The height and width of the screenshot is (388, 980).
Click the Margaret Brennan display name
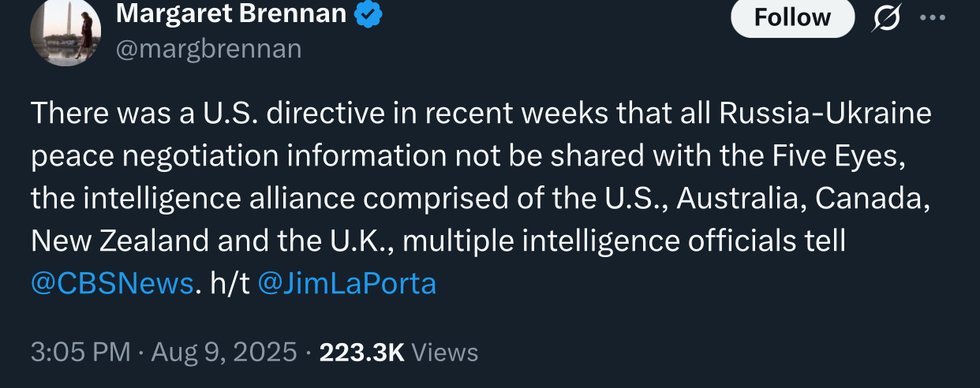click(x=231, y=13)
